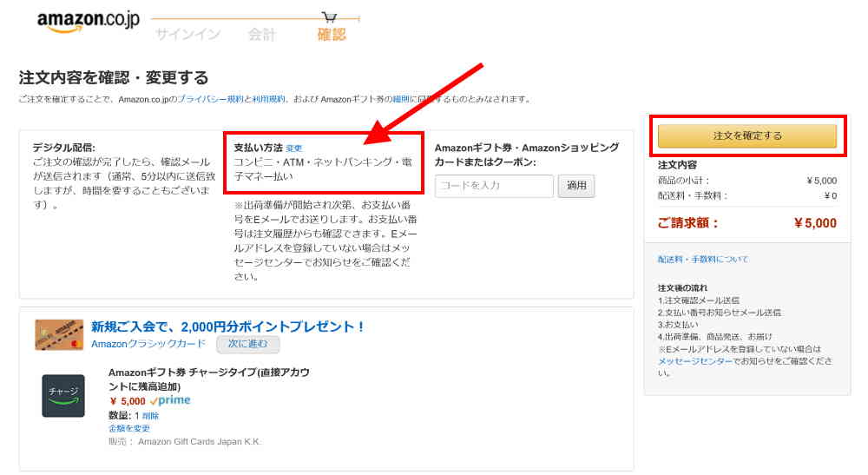Open the 細則 gift card terms link
Viewport: 868px width, 475px height.
coord(401,99)
